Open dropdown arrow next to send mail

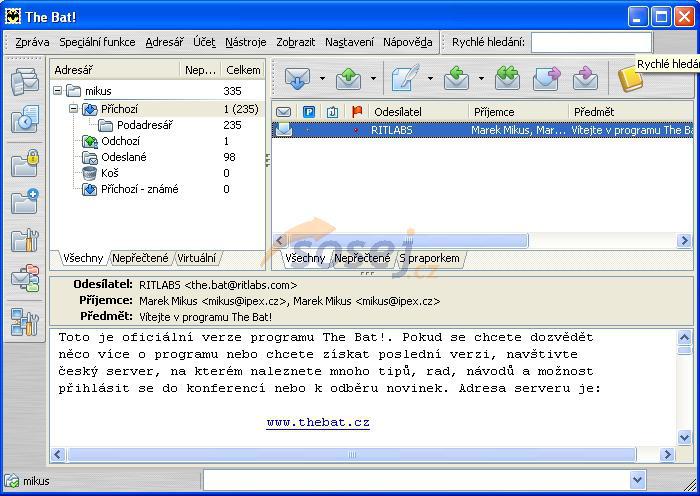373,79
